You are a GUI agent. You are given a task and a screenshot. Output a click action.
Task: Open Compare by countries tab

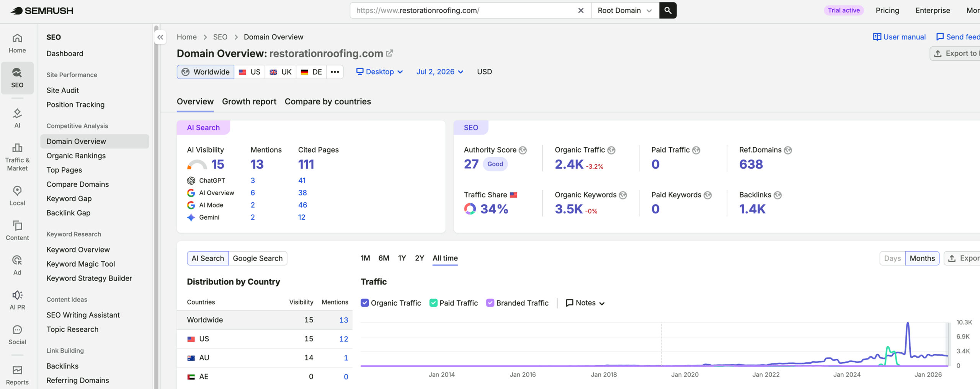click(328, 101)
